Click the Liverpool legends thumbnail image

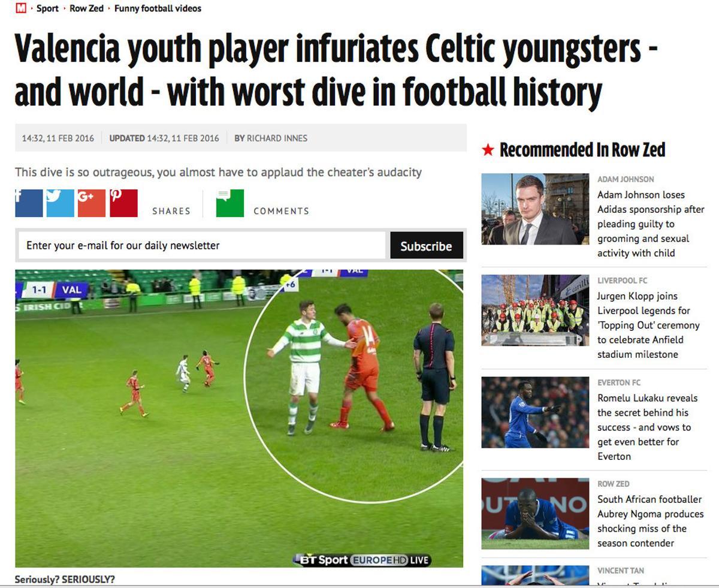coord(535,310)
